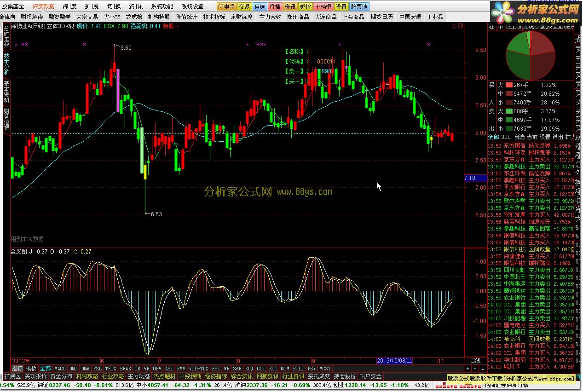
Task: Select the 郑州商品 tab
Action: click(298, 17)
